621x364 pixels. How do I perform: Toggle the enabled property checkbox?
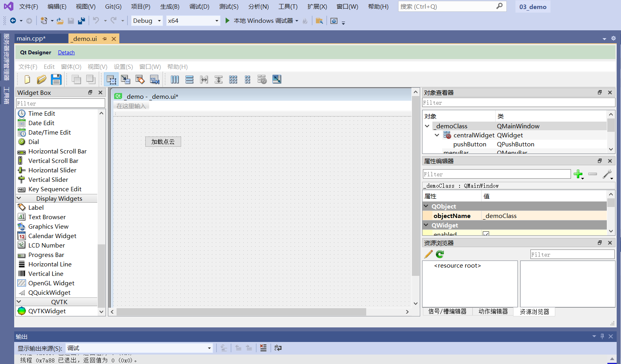click(x=486, y=234)
